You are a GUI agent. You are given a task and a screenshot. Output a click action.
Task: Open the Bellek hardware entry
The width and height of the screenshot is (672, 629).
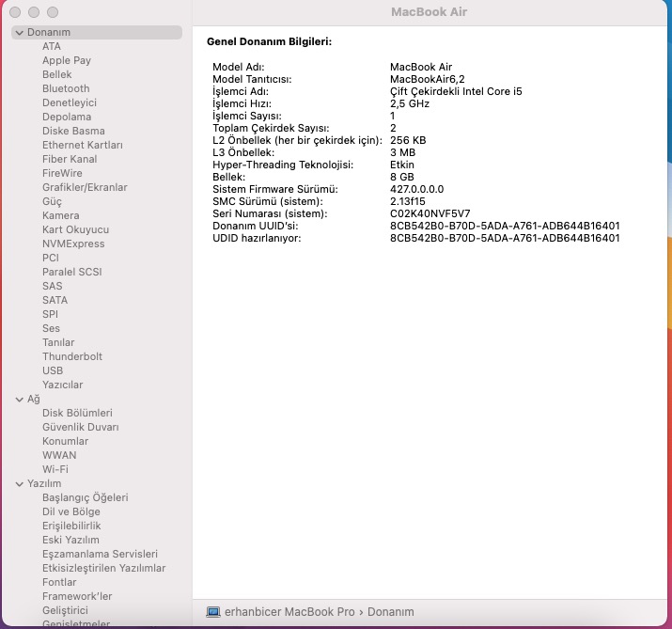(x=56, y=74)
